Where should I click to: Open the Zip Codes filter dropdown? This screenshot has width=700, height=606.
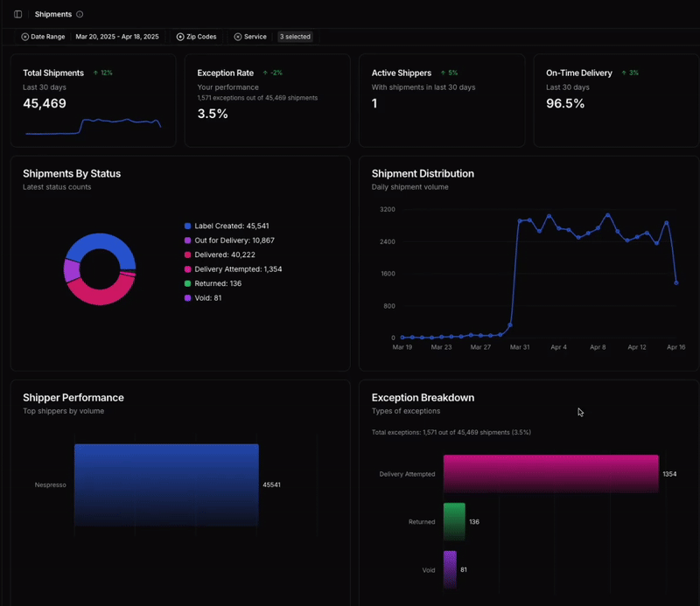click(199, 37)
